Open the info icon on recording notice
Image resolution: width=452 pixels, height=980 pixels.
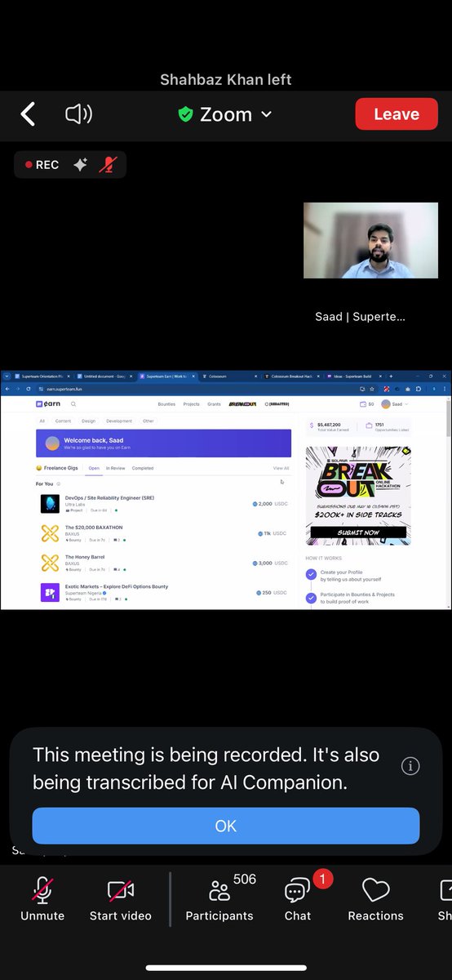point(410,765)
